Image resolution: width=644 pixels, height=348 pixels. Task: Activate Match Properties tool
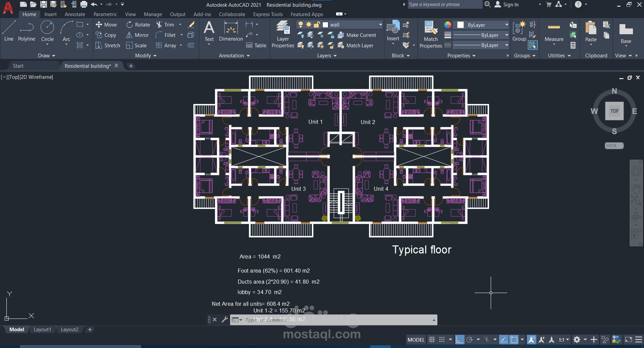[431, 34]
